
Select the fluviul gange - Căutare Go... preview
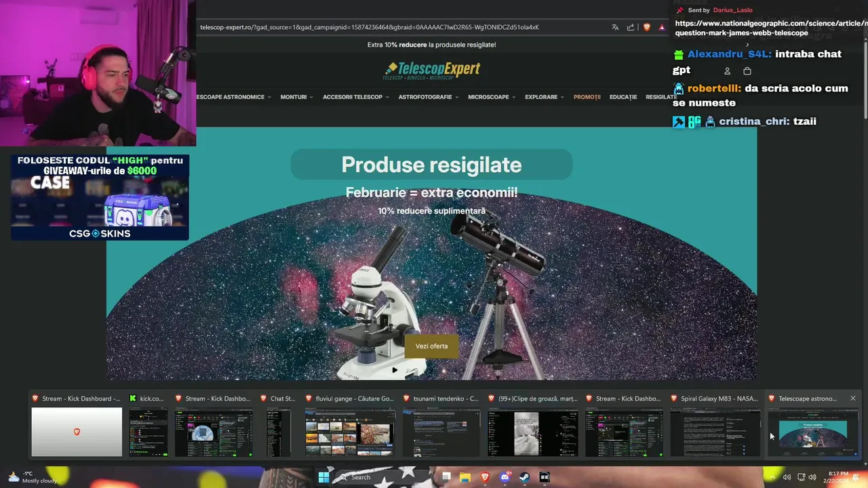point(349,424)
